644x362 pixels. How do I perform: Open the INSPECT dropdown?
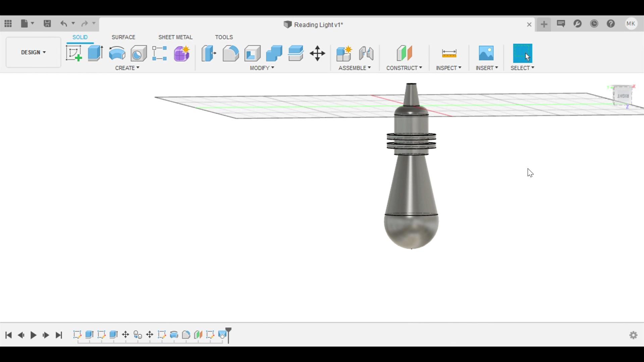click(x=448, y=68)
